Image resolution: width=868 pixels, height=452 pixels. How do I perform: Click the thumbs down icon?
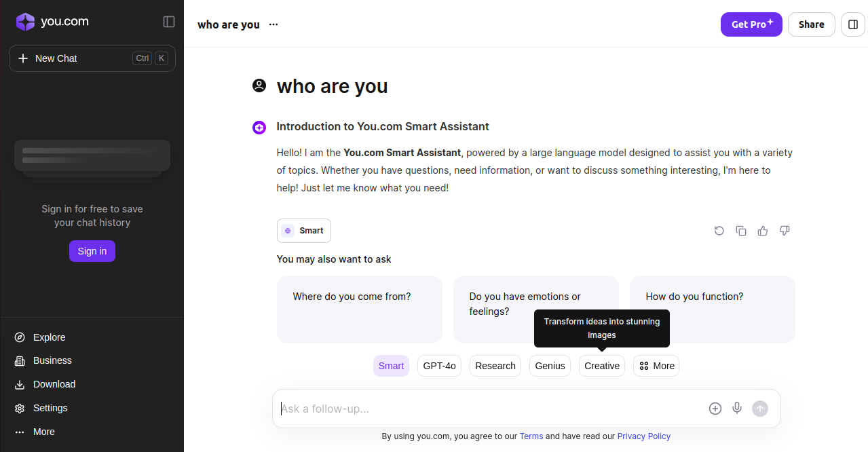785,231
